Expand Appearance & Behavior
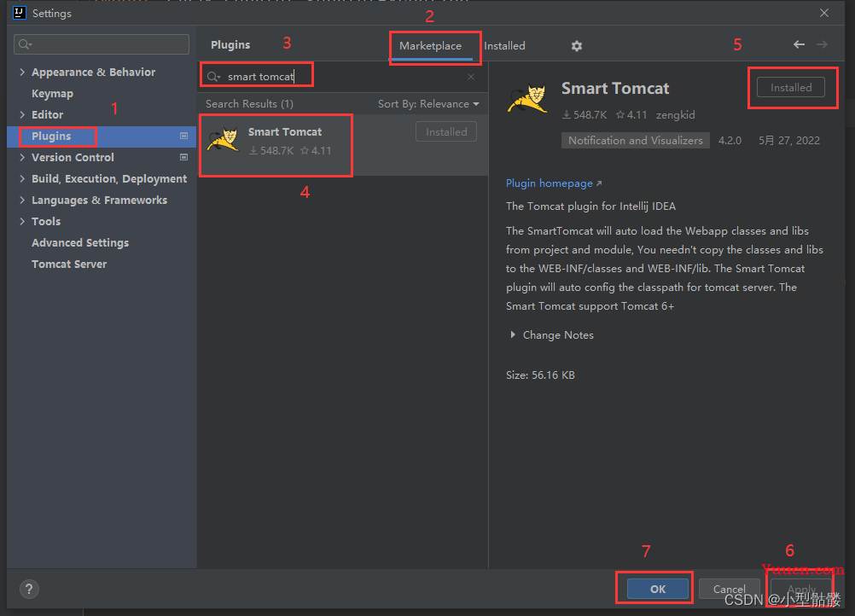The width and height of the screenshot is (855, 616). [x=22, y=72]
